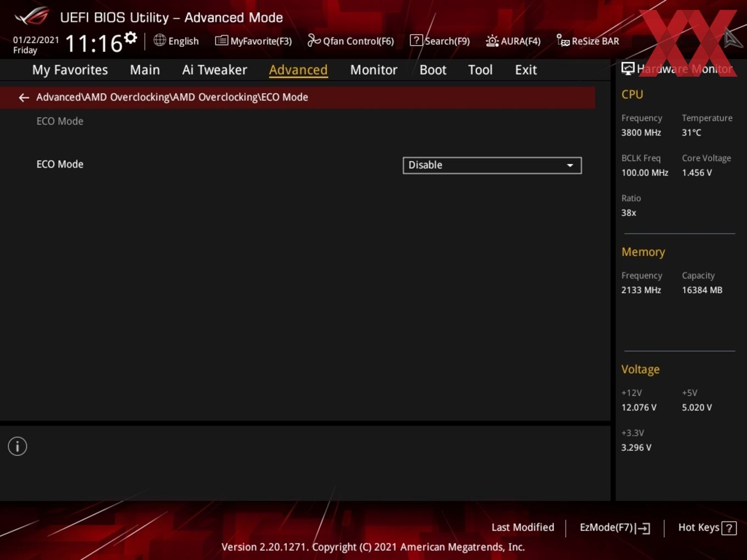The height and width of the screenshot is (560, 747).
Task: Click the ReSize BAR icon
Action: pyautogui.click(x=563, y=40)
